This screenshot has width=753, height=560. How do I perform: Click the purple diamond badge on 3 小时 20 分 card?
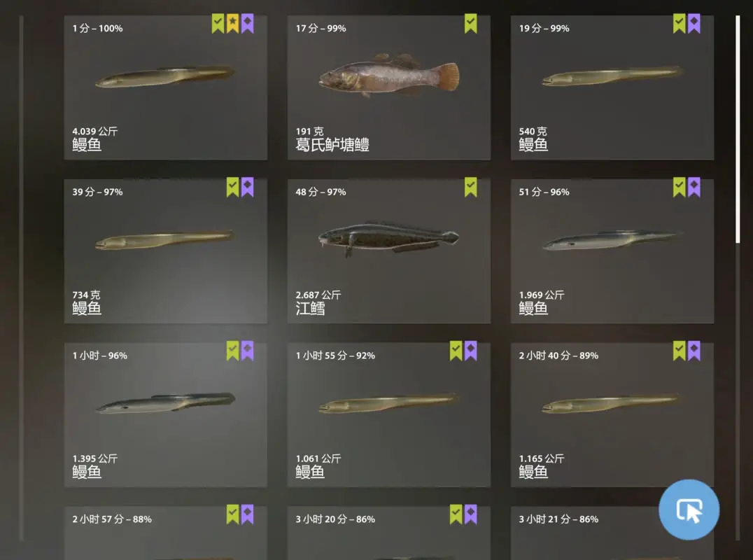(x=470, y=514)
